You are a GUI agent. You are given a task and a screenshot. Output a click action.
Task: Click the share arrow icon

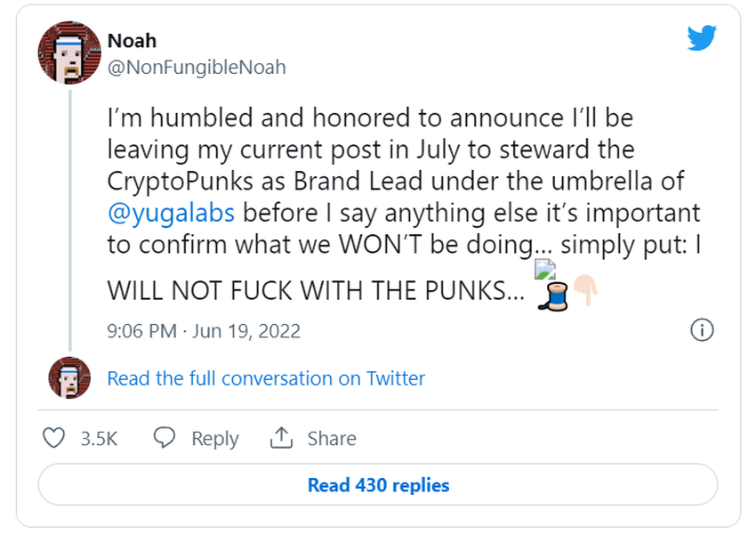(x=281, y=438)
